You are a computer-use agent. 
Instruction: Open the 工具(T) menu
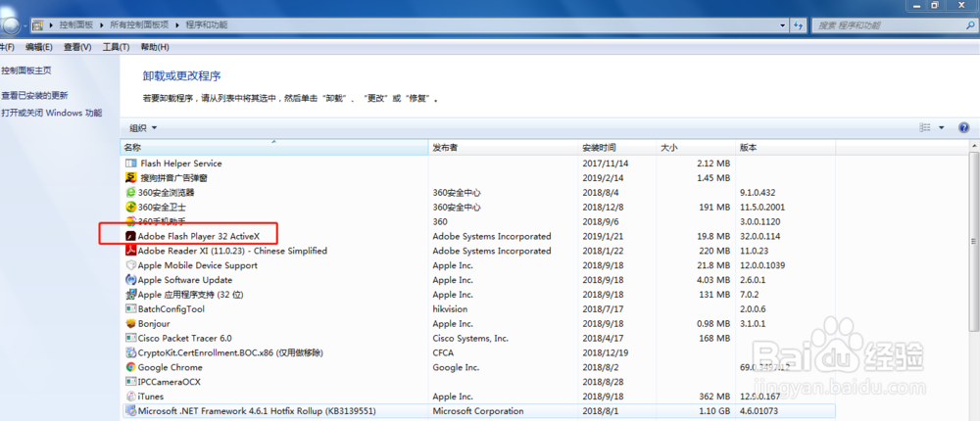click(116, 47)
